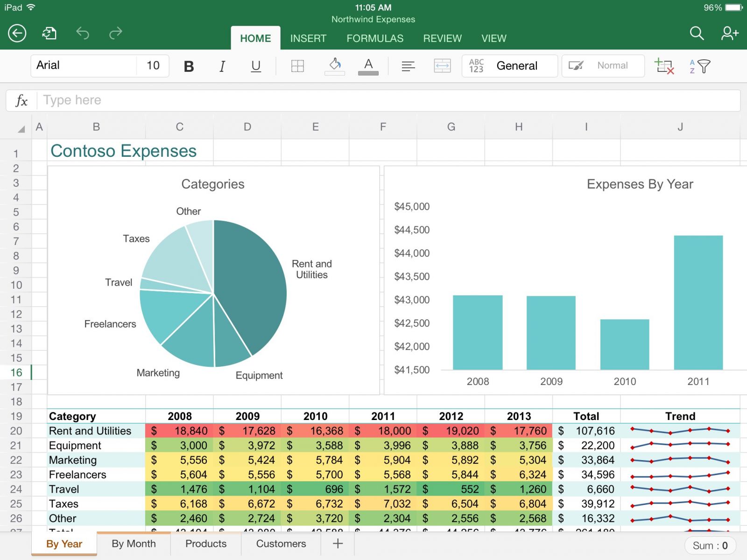Open the By Year sheet tab
The image size is (747, 560).
pos(64,544)
